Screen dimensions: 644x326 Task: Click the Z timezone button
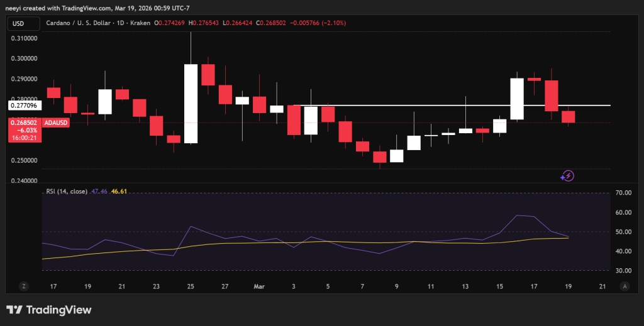coord(24,286)
